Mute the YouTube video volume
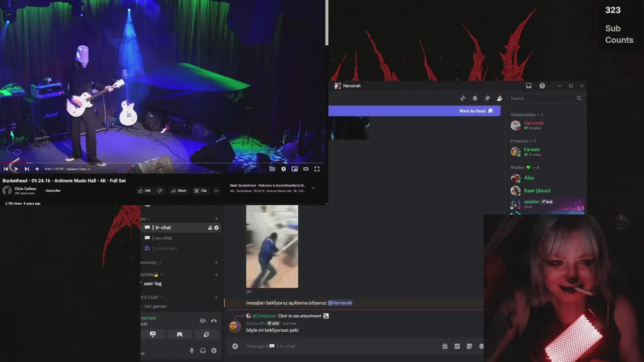The height and width of the screenshot is (362, 644). 37,169
